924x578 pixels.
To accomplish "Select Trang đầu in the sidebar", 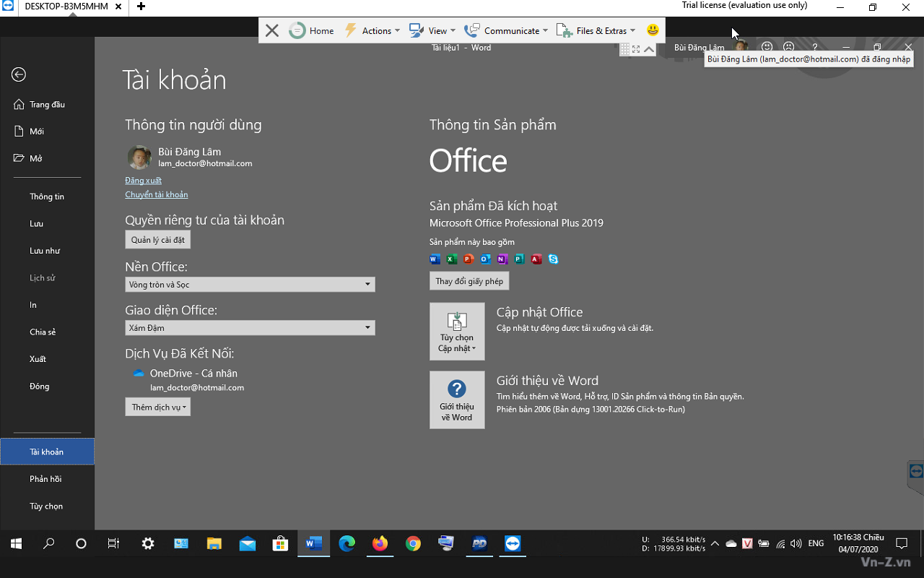I will 47,105.
